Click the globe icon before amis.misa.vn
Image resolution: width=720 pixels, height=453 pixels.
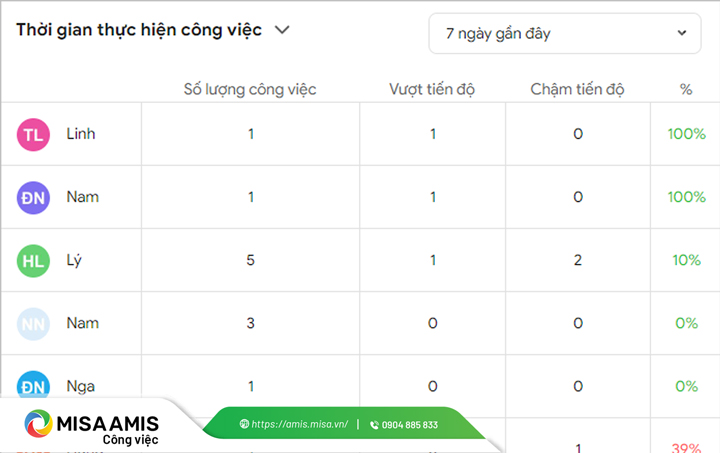(244, 424)
